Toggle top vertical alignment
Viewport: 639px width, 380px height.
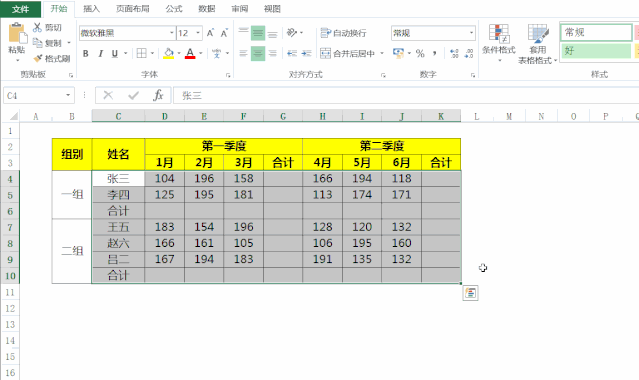click(x=243, y=33)
